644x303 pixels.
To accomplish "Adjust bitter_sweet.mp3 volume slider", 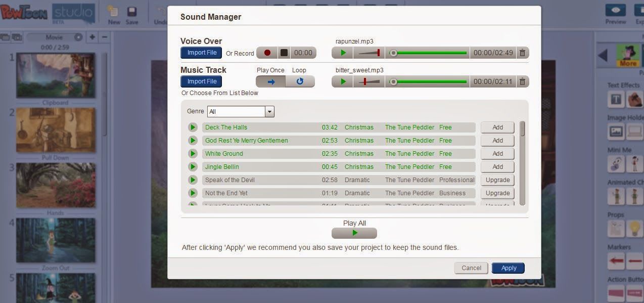I will tap(370, 81).
